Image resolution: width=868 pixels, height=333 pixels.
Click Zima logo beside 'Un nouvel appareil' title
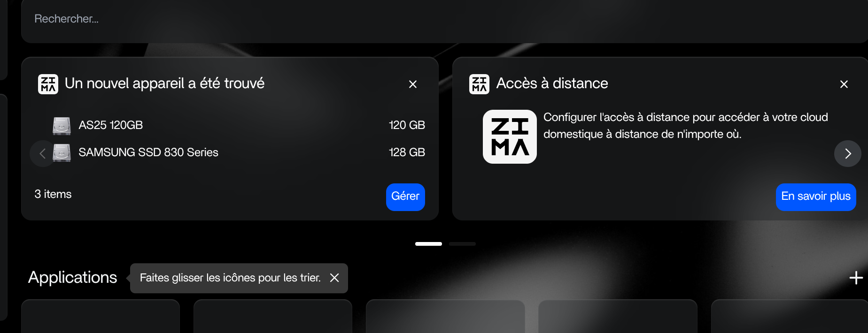pyautogui.click(x=48, y=84)
